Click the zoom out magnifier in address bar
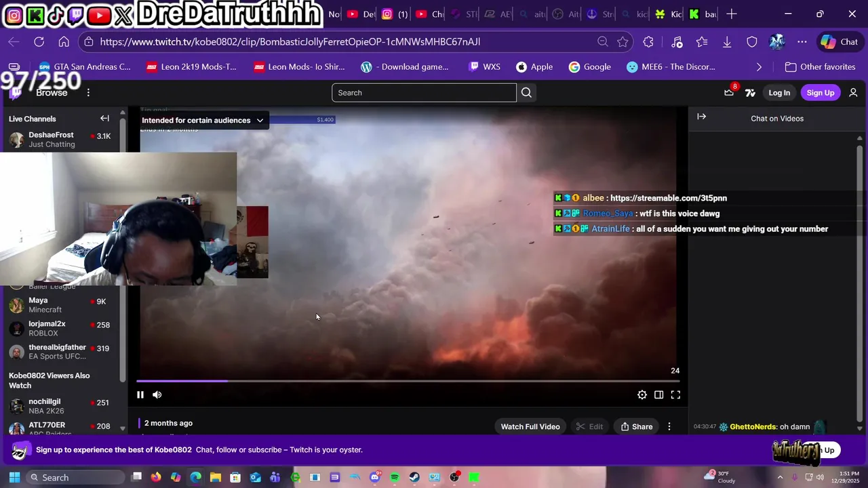This screenshot has height=488, width=868. (x=602, y=42)
